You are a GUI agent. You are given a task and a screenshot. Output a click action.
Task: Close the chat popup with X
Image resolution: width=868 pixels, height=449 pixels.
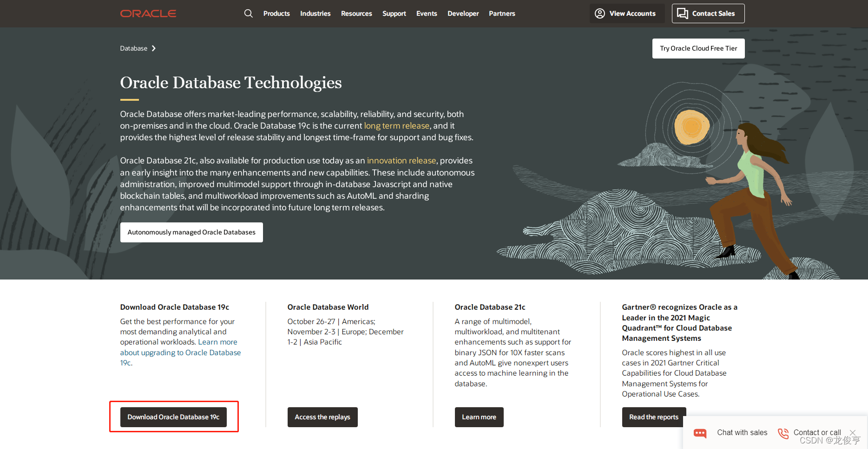click(x=853, y=432)
